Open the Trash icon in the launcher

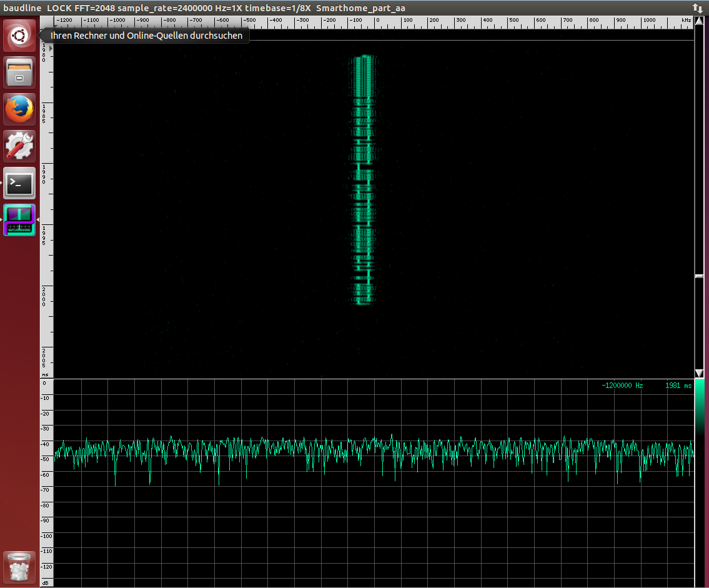19,567
